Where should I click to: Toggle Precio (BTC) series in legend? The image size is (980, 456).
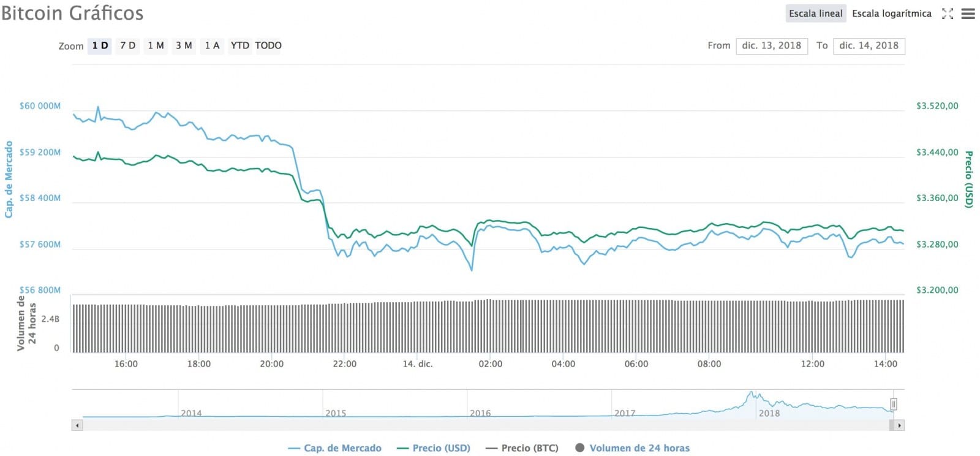click(522, 448)
